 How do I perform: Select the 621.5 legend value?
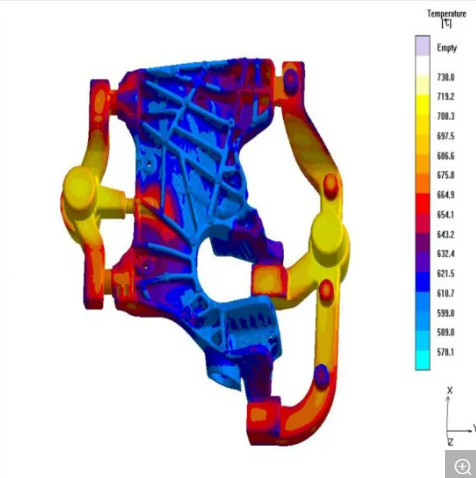(446, 273)
